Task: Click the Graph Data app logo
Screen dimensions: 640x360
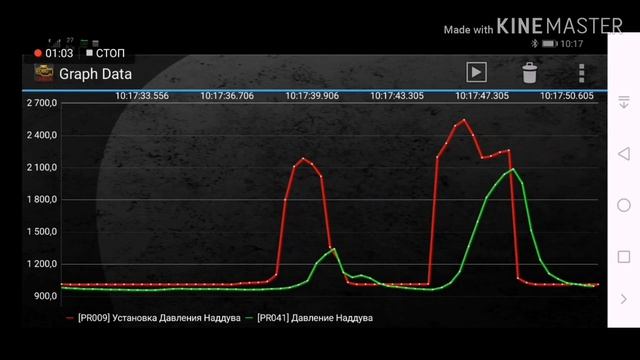Action: [44, 73]
